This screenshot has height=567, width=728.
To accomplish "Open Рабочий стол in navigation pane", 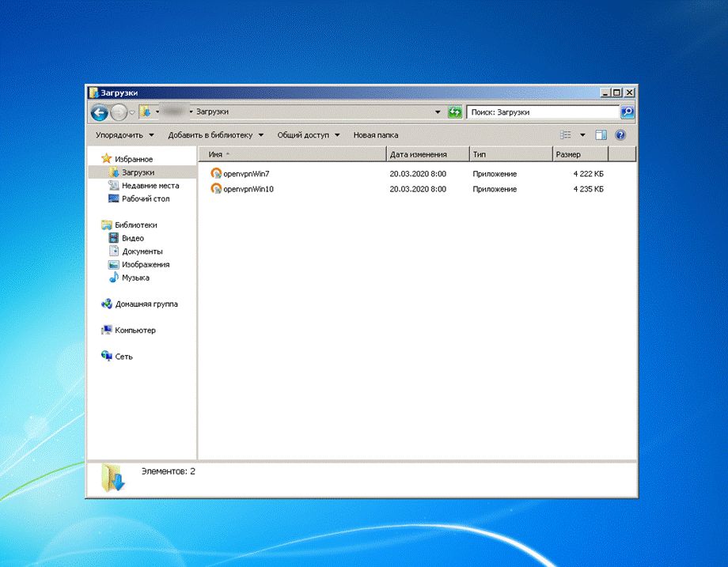I will pyautogui.click(x=146, y=198).
